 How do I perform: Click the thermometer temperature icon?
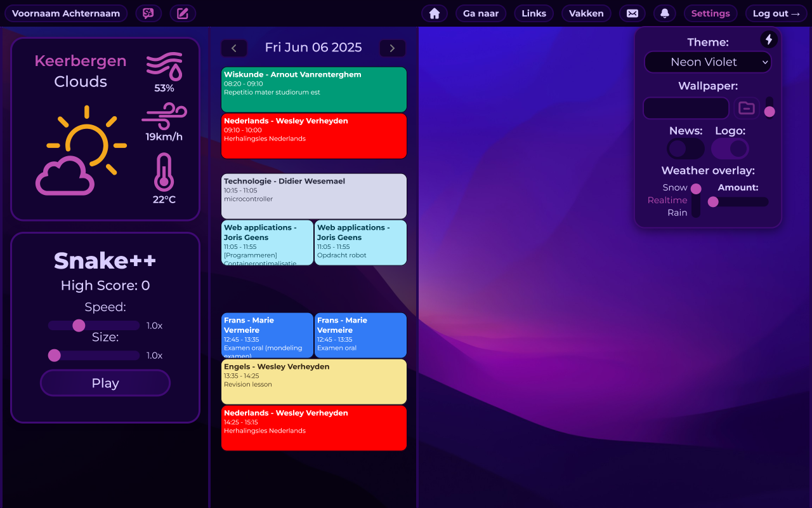point(164,173)
